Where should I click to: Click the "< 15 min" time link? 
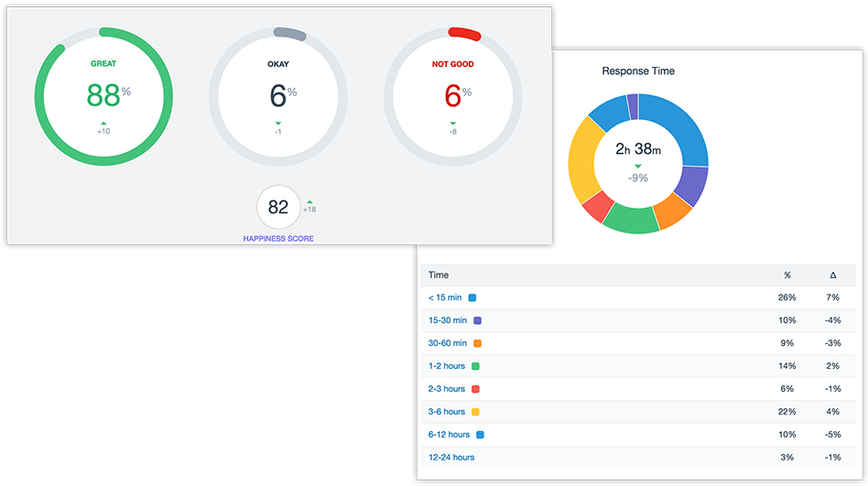pos(445,297)
